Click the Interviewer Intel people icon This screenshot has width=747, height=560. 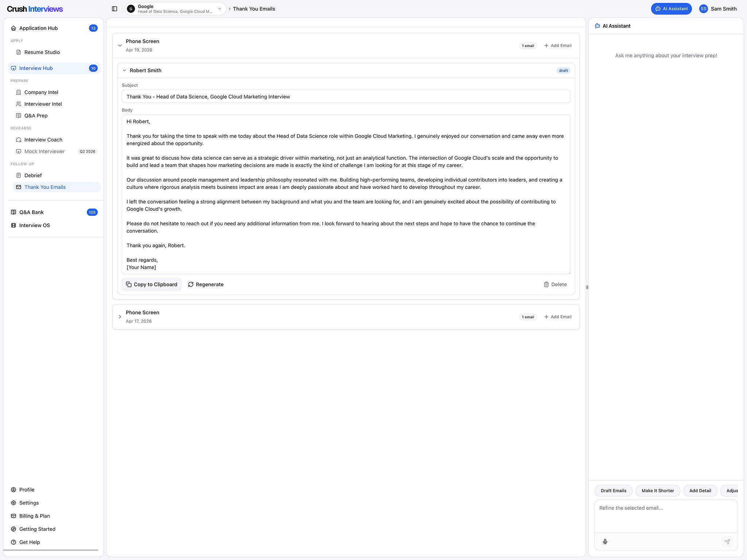[19, 104]
